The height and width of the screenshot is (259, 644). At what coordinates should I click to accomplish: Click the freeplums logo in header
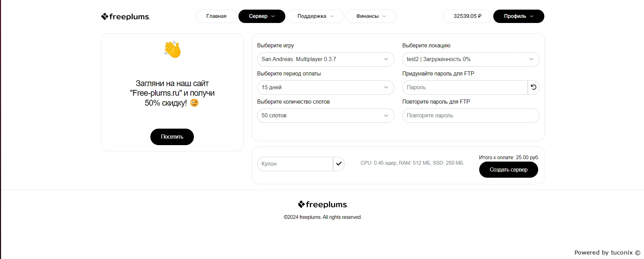(125, 16)
